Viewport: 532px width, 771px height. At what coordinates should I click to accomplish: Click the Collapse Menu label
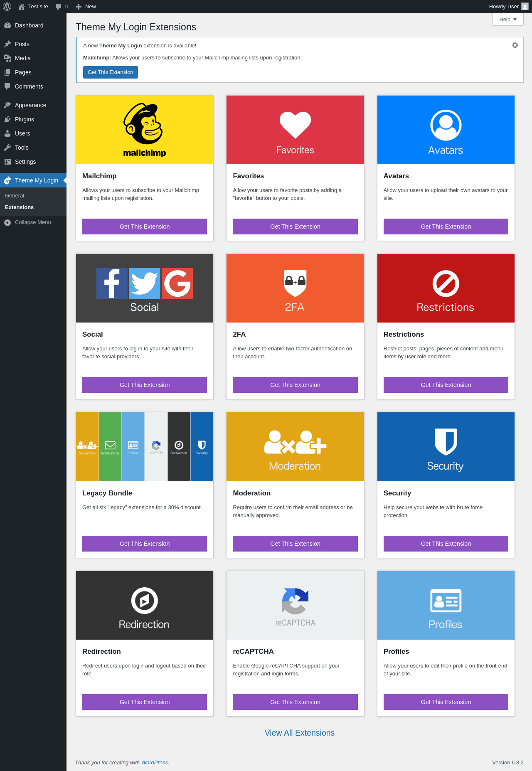33,222
